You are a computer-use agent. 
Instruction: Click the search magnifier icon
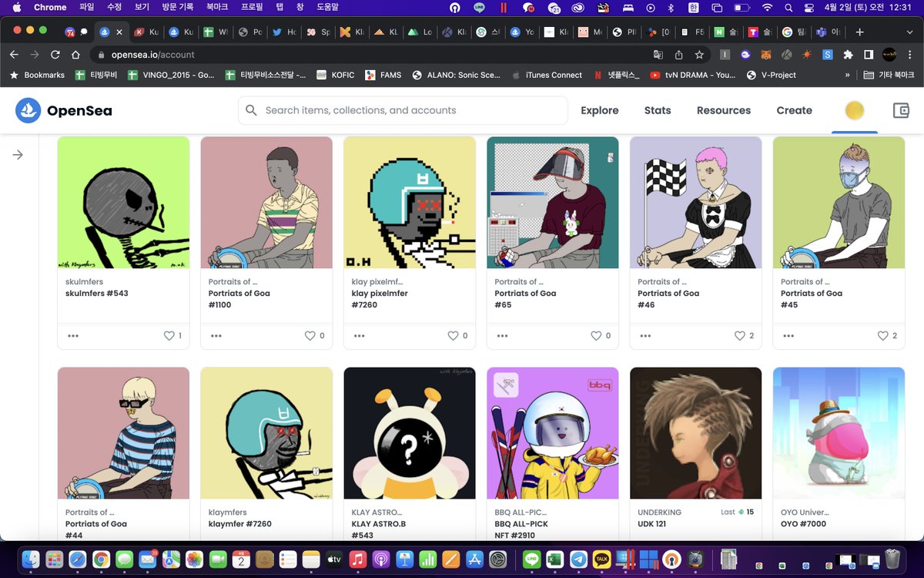pyautogui.click(x=251, y=110)
